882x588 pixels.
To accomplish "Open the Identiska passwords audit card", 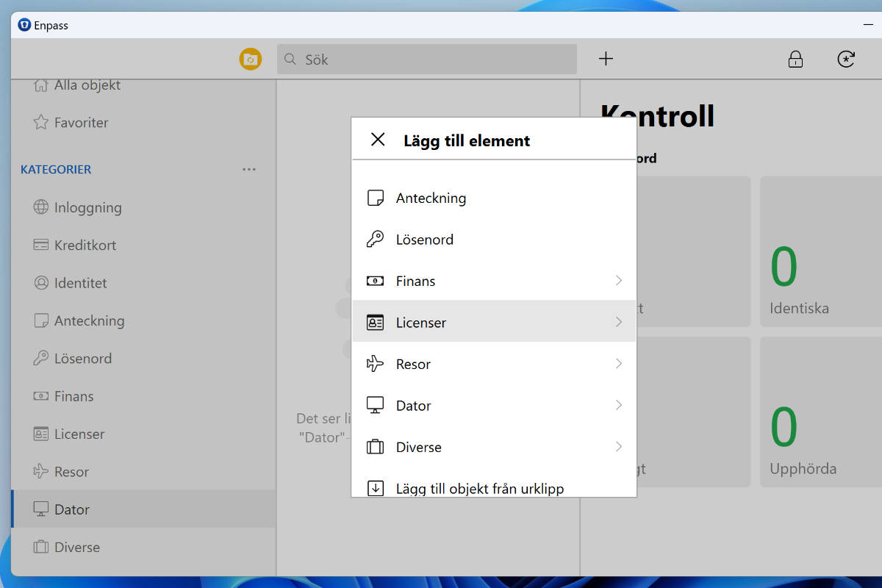I will coord(821,251).
